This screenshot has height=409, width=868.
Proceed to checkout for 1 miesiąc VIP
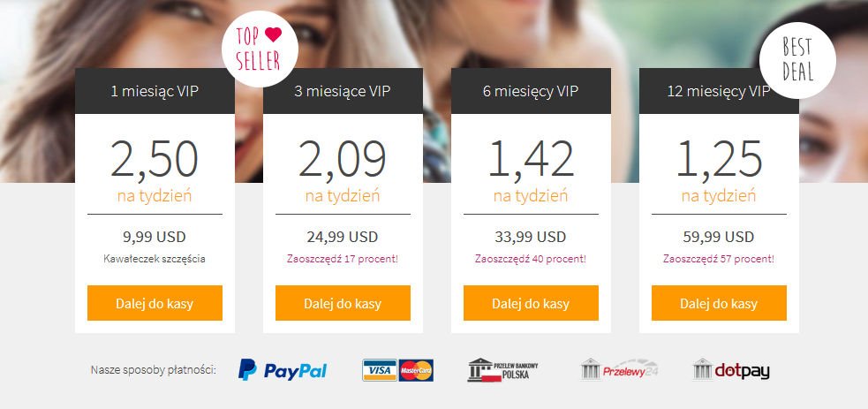(x=155, y=303)
